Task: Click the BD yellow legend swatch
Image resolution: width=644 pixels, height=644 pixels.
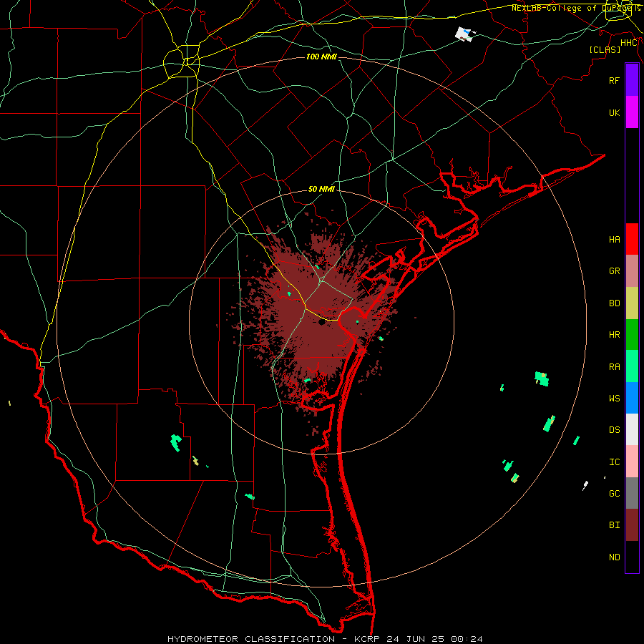Action: click(632, 303)
